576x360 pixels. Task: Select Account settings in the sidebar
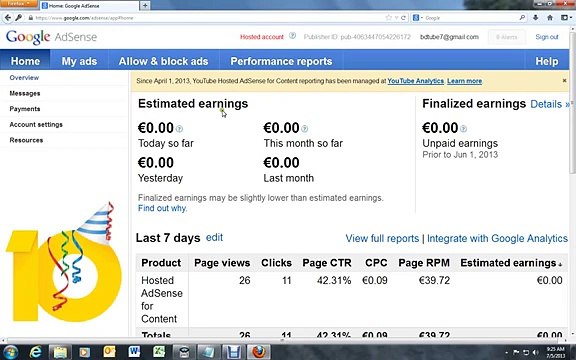click(x=36, y=125)
